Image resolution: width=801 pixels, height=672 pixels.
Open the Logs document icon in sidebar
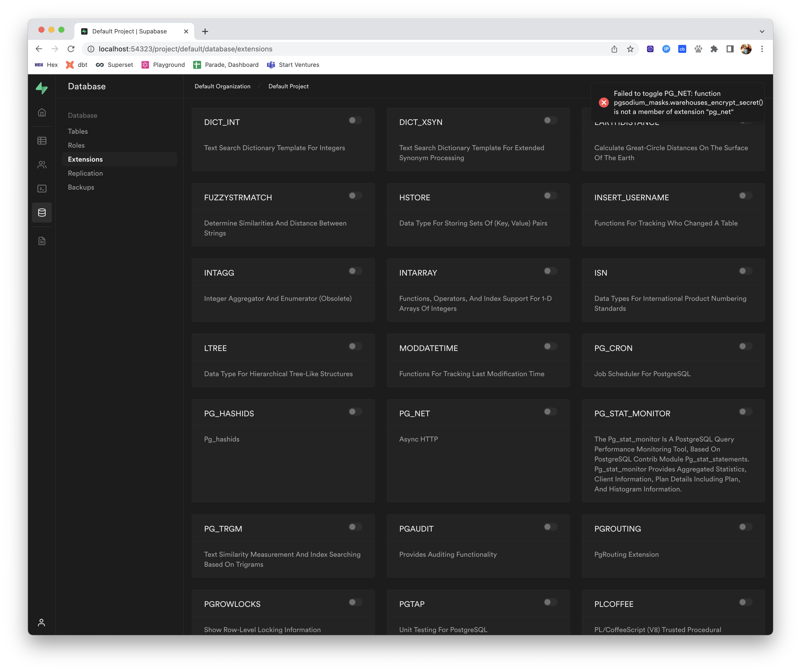pos(42,241)
